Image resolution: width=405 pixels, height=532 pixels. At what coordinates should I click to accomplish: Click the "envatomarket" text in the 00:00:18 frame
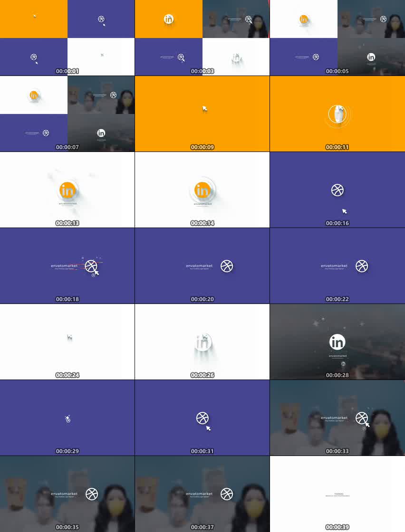click(x=64, y=266)
